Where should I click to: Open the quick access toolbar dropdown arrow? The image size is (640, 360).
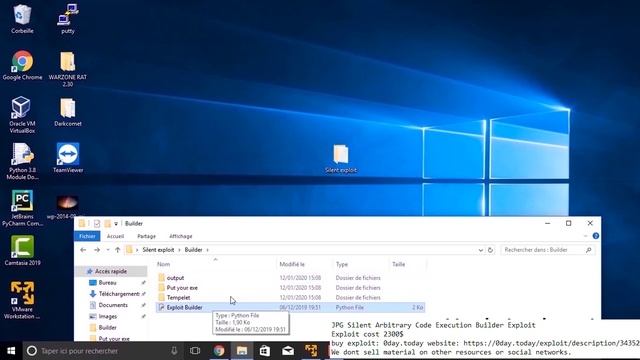pyautogui.click(x=116, y=224)
